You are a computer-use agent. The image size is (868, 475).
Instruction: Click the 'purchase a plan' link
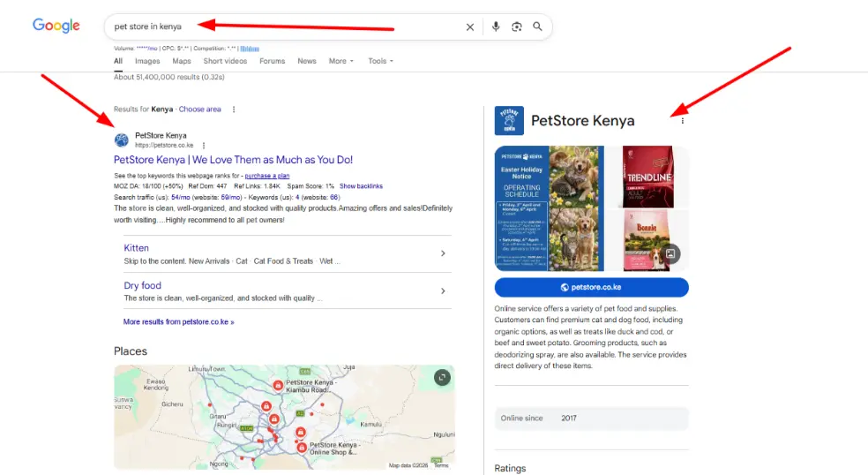click(266, 176)
